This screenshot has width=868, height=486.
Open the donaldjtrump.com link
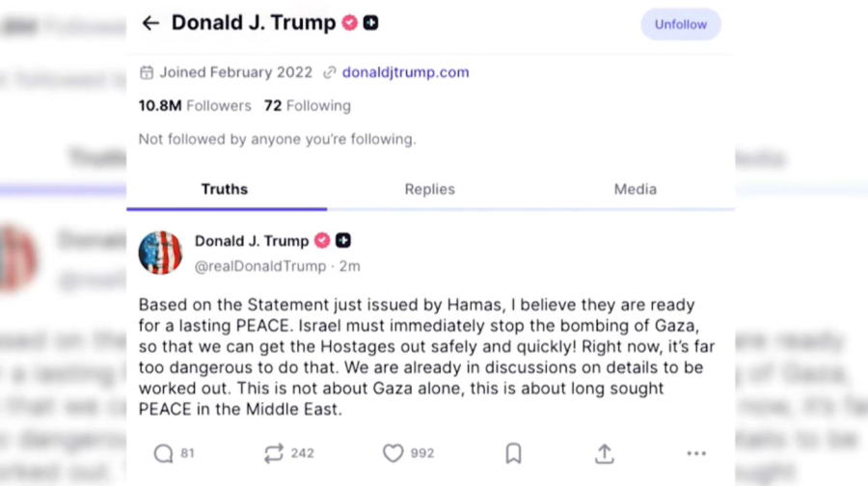pyautogui.click(x=405, y=72)
